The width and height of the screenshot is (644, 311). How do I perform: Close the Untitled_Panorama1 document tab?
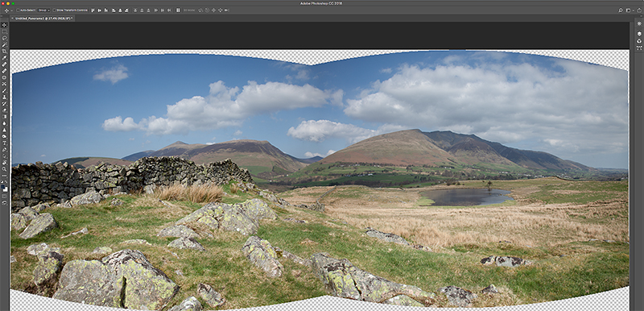(12, 19)
